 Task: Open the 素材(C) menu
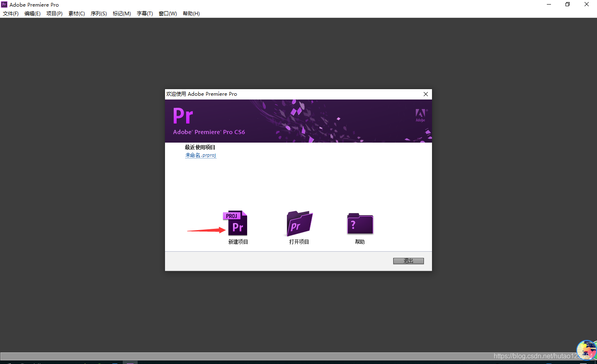[77, 14]
